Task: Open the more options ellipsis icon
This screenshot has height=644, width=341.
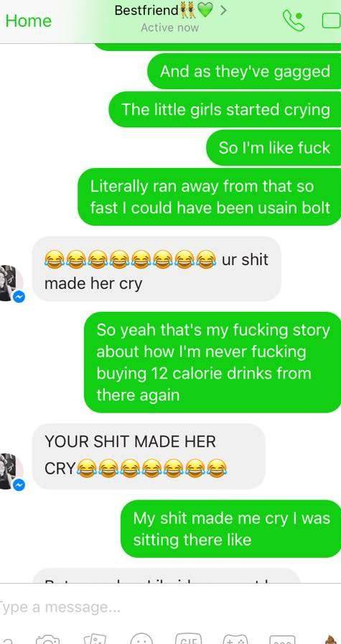Action: [x=282, y=640]
